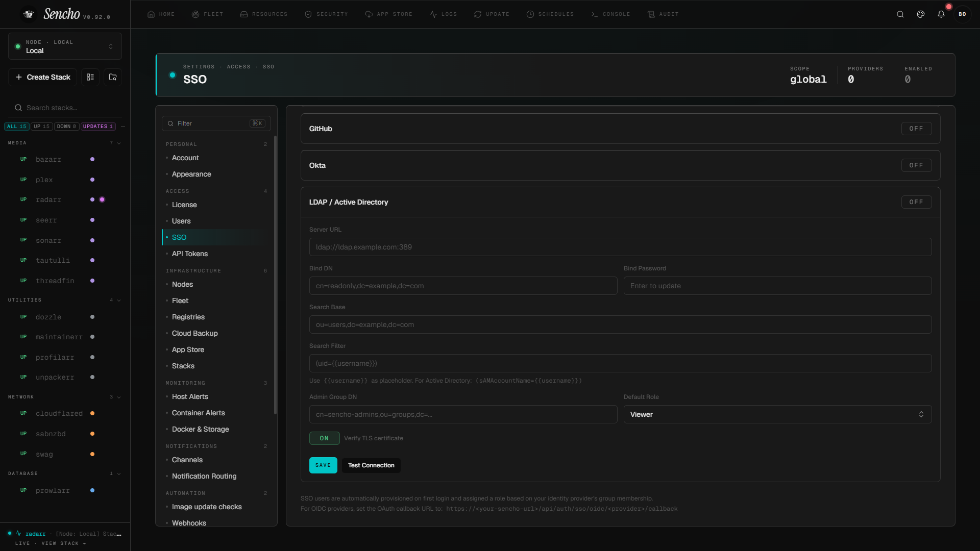Click the stack list view icon
The height and width of the screenshot is (551, 980).
(90, 77)
